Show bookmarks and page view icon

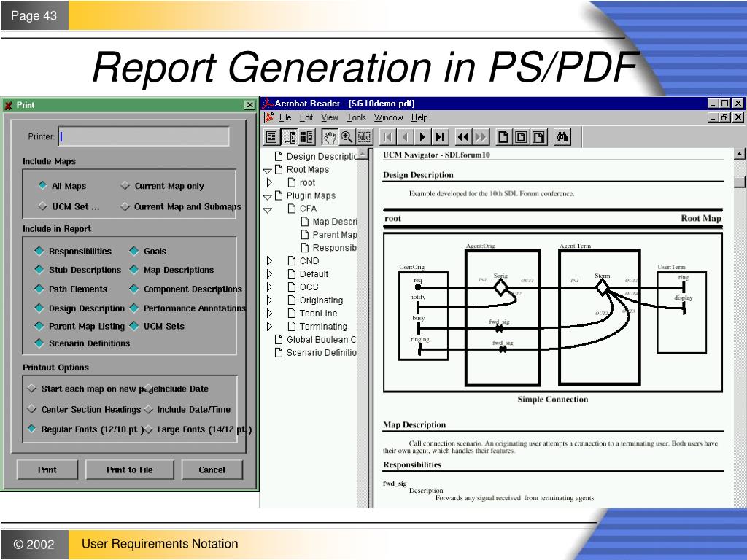tap(289, 137)
